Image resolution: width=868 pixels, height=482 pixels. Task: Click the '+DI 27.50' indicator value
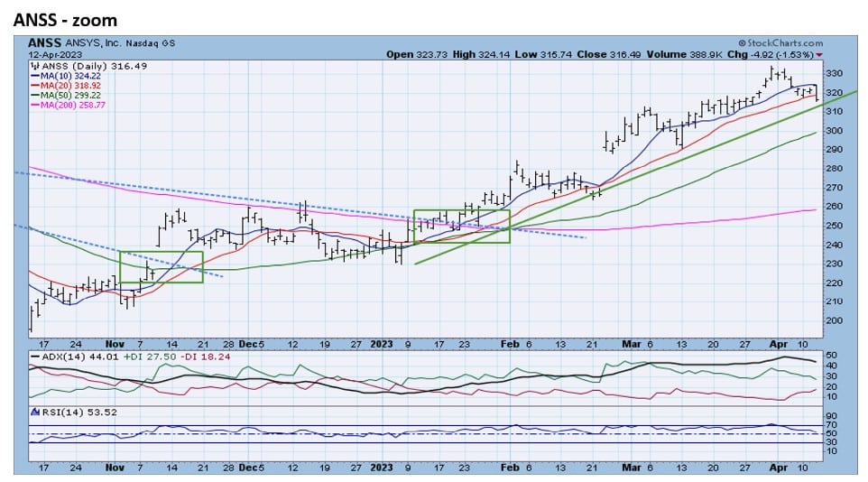coord(150,357)
